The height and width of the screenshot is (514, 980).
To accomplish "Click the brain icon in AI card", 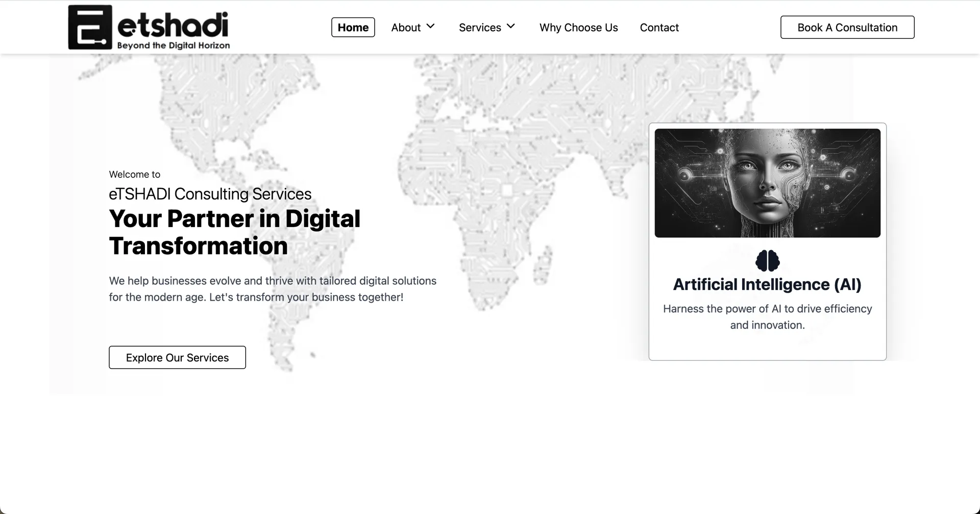I will tap(767, 261).
